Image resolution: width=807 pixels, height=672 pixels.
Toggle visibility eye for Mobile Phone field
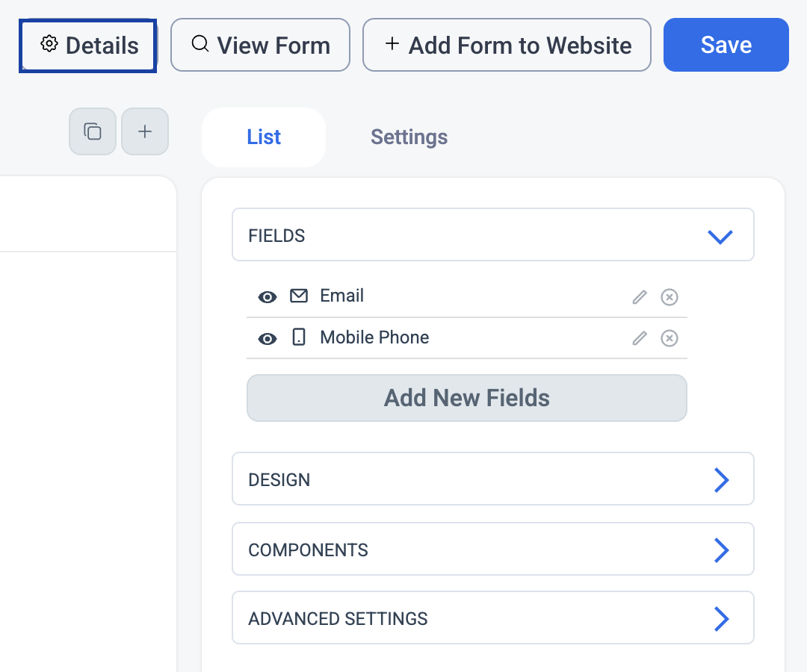click(x=268, y=339)
